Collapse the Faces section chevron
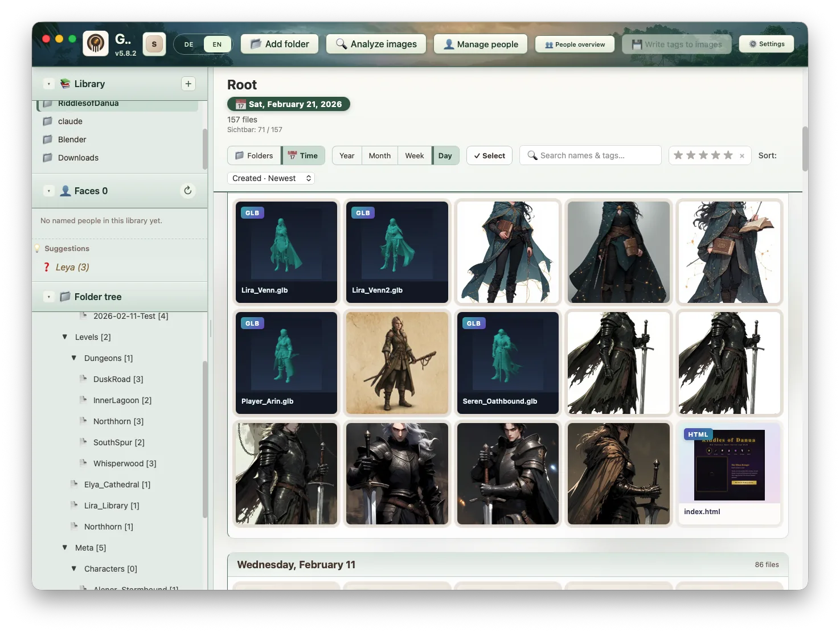 (x=49, y=191)
